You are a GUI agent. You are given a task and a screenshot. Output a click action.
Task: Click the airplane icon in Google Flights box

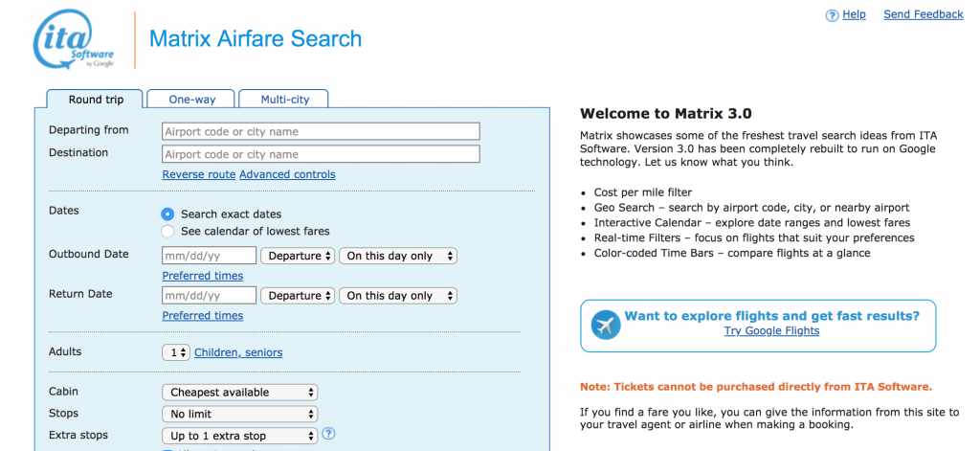[606, 326]
